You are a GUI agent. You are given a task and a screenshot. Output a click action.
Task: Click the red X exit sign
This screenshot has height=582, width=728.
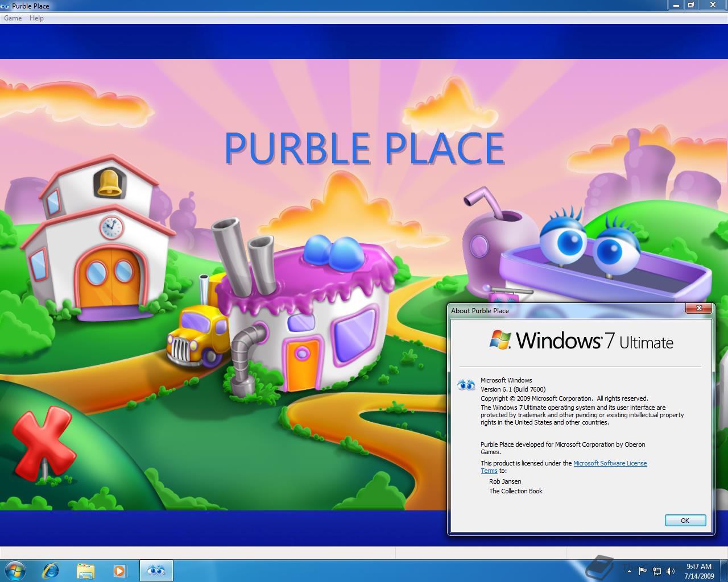click(43, 443)
